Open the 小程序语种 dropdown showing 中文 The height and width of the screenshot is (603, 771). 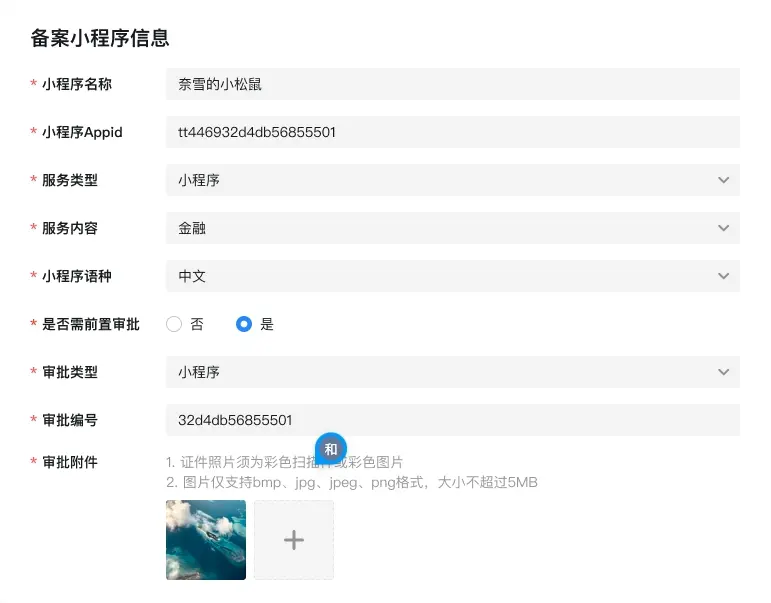[x=440, y=276]
